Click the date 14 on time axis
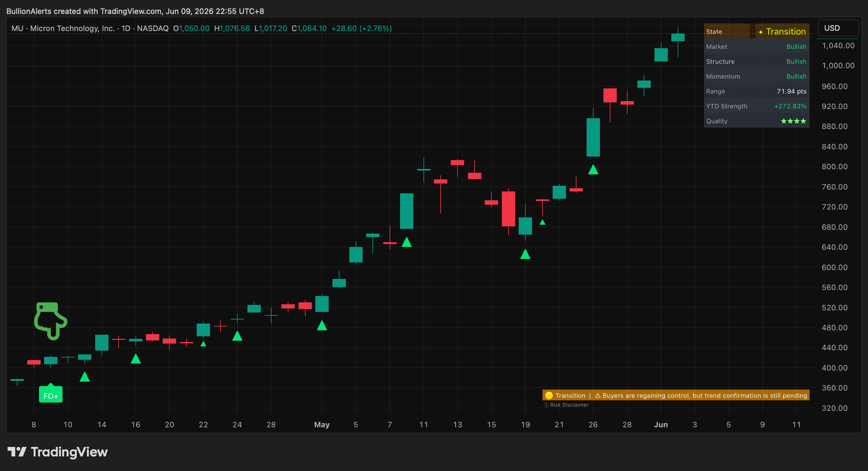The width and height of the screenshot is (868, 471). pos(102,424)
